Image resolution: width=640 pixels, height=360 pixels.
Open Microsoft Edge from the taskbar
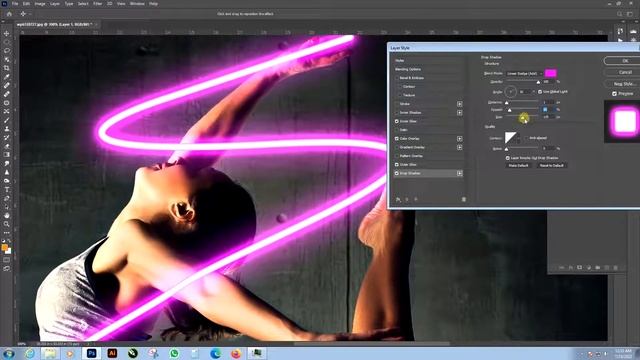(216, 353)
